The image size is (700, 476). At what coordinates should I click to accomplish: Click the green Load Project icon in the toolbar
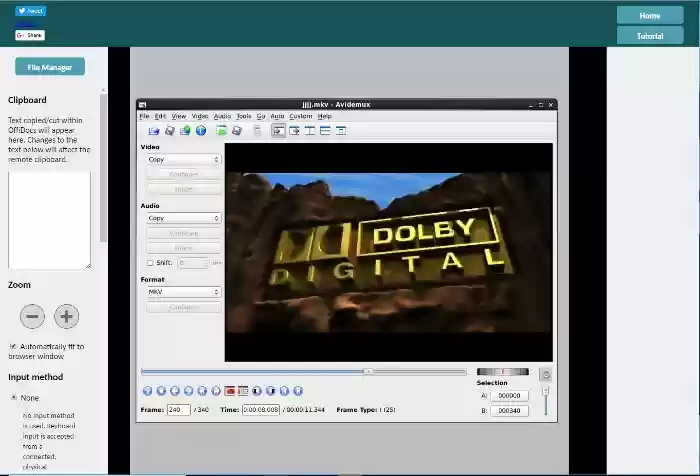coord(221,131)
